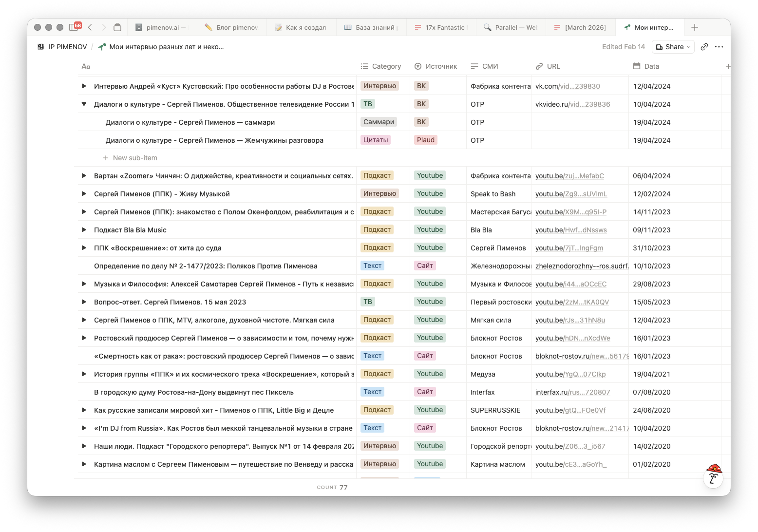Go back with the left chevron arrow

point(90,27)
